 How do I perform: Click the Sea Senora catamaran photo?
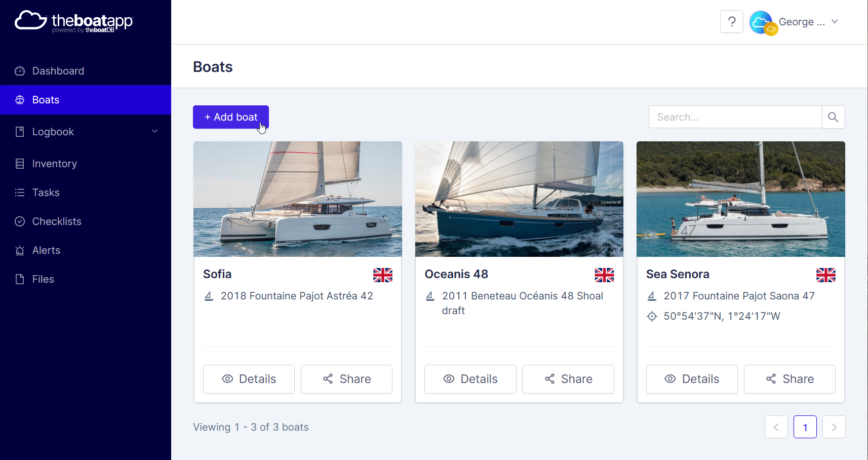(741, 199)
